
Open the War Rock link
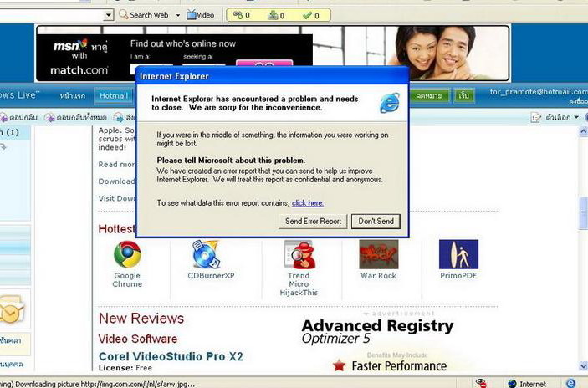(x=378, y=276)
